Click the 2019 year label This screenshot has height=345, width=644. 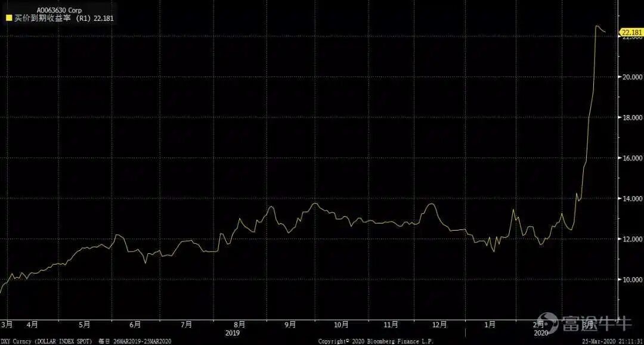233,332
